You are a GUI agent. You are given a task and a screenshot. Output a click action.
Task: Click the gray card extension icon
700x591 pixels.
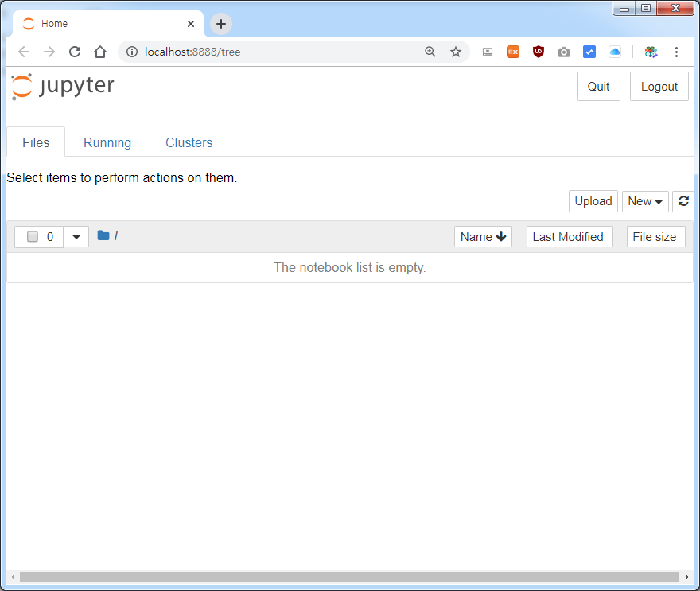(x=488, y=52)
